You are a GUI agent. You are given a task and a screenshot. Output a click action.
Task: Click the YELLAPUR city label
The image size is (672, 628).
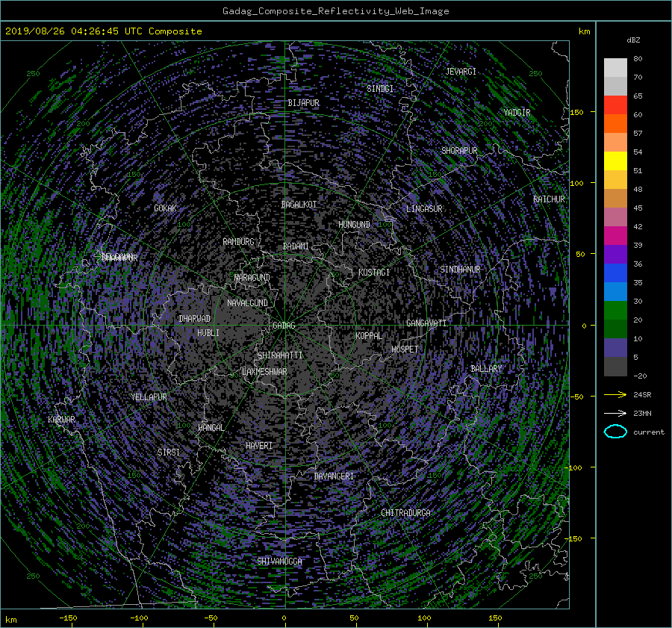point(149,397)
